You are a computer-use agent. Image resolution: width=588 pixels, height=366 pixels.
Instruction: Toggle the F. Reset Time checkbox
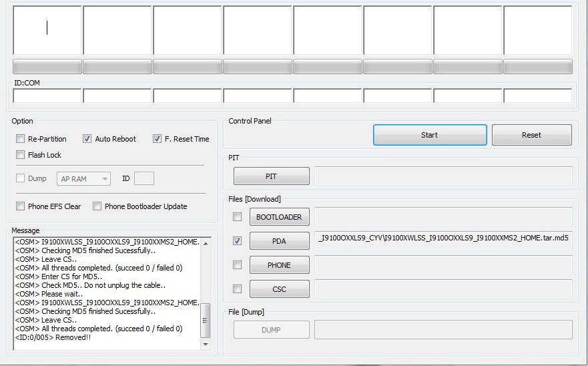[x=157, y=139]
